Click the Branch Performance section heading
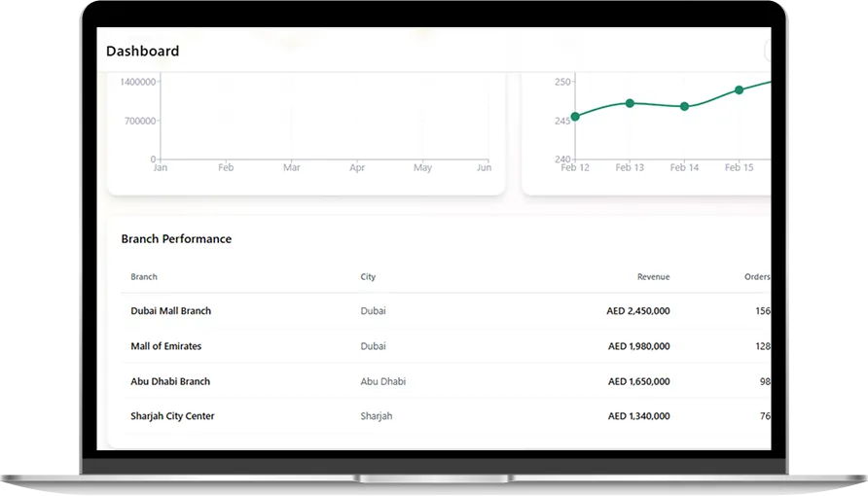 pos(176,239)
